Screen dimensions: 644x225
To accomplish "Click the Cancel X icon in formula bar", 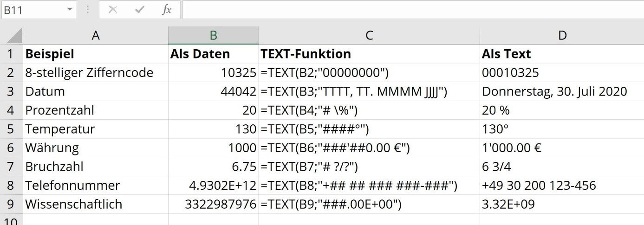I will pyautogui.click(x=112, y=10).
